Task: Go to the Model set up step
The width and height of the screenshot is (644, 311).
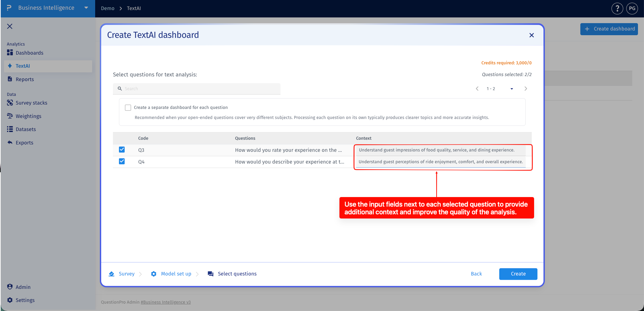Action: (x=176, y=274)
